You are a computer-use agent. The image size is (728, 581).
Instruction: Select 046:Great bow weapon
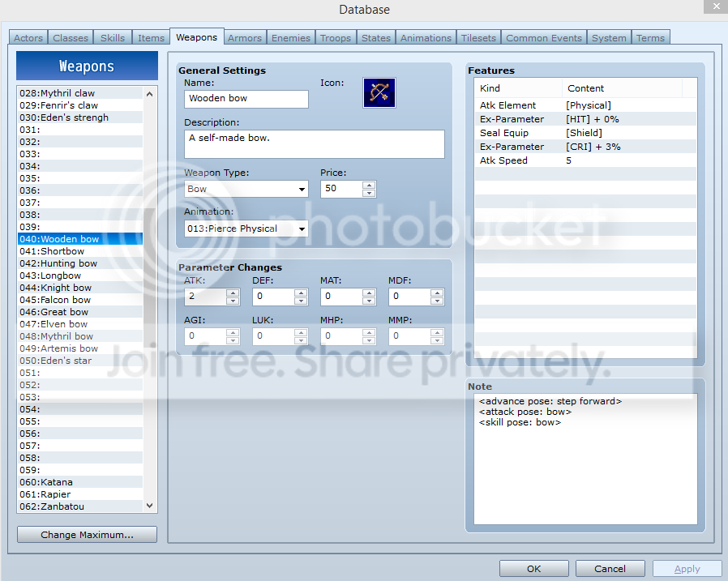[80, 312]
